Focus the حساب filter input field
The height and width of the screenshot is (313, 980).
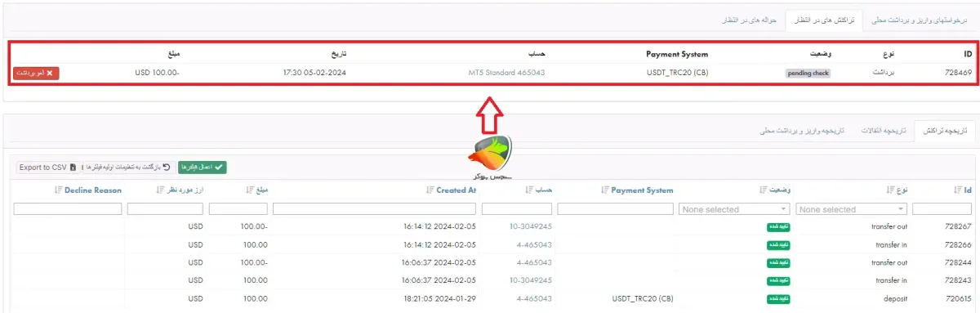[516, 209]
